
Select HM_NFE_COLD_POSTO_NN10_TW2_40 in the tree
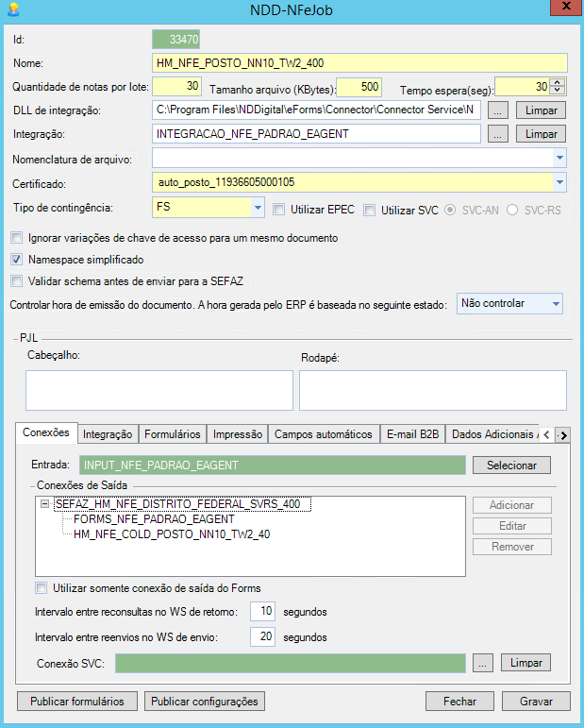pos(172,534)
